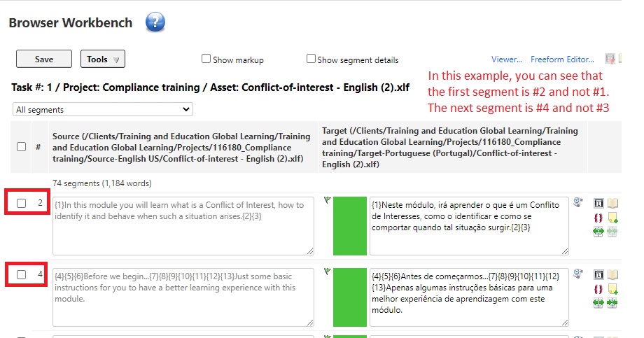The width and height of the screenshot is (644, 338).
Task: Click inward green arrows icon for segment 2
Action: tap(612, 232)
